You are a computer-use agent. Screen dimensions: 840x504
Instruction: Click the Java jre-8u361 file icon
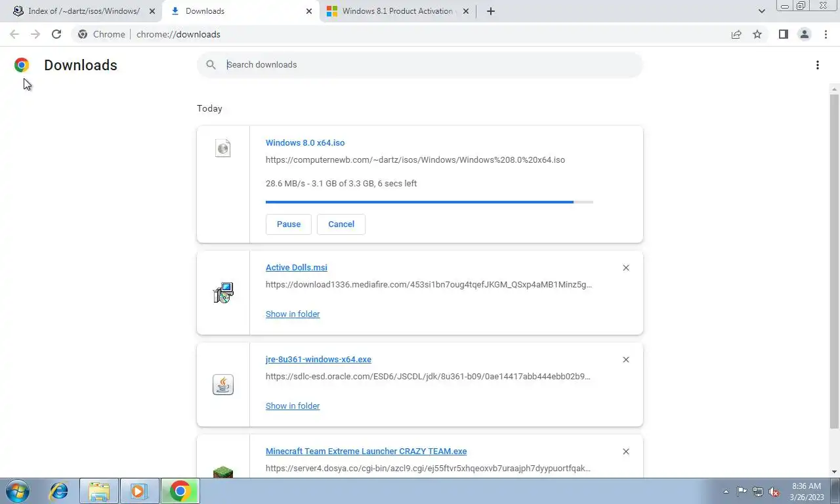(x=223, y=385)
